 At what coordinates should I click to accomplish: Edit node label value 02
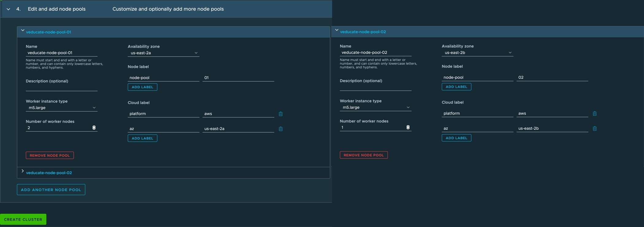552,78
